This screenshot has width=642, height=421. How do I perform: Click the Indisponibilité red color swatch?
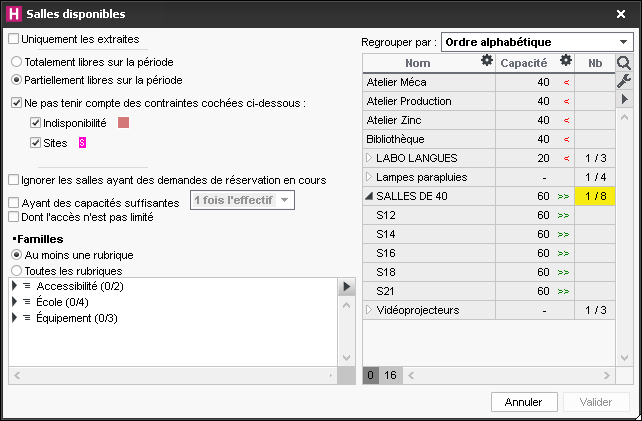123,122
